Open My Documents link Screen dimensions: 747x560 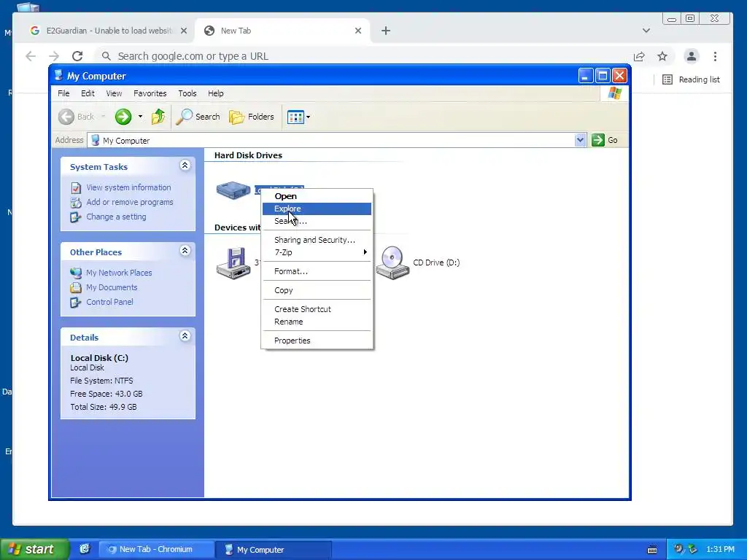point(112,287)
